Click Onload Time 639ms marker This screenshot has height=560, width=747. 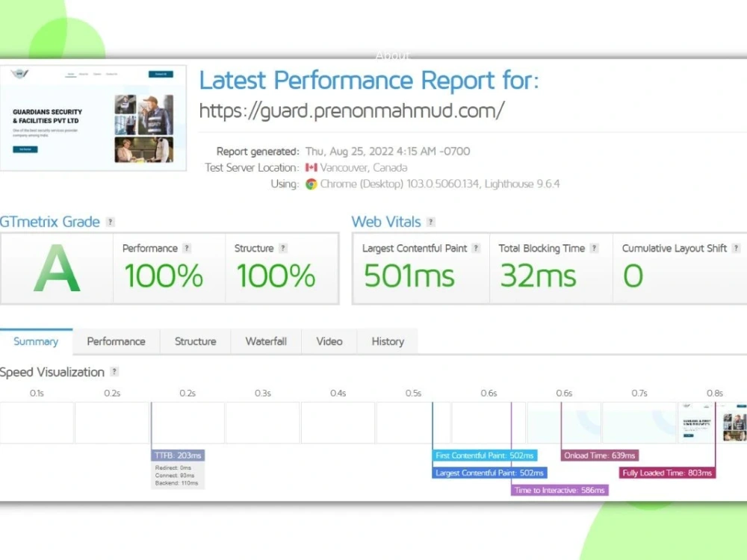click(600, 455)
